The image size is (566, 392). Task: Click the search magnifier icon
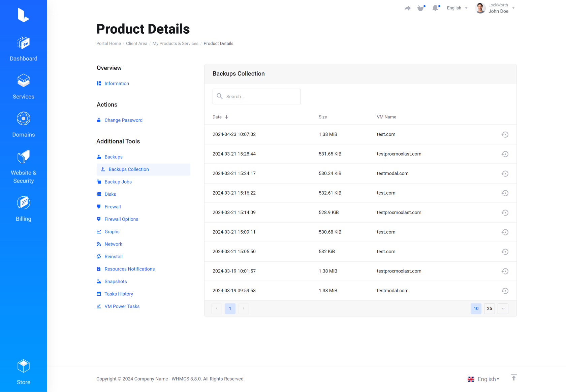tap(220, 96)
